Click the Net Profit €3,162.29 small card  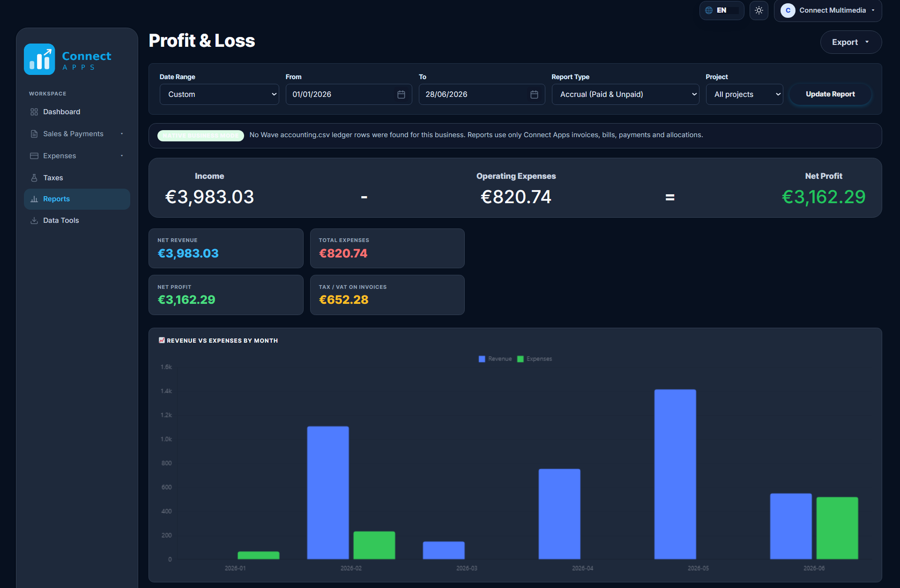(x=226, y=295)
